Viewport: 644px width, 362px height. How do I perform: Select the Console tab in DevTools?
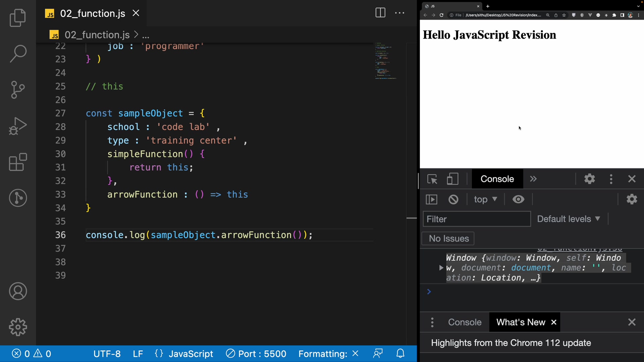(x=497, y=179)
